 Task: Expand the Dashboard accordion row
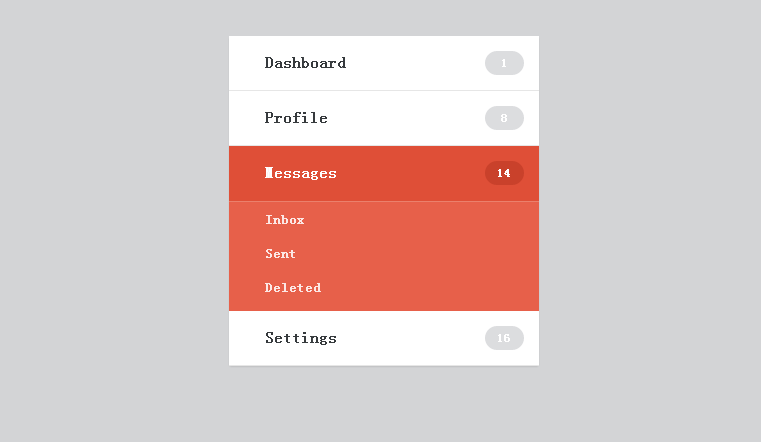pos(384,63)
